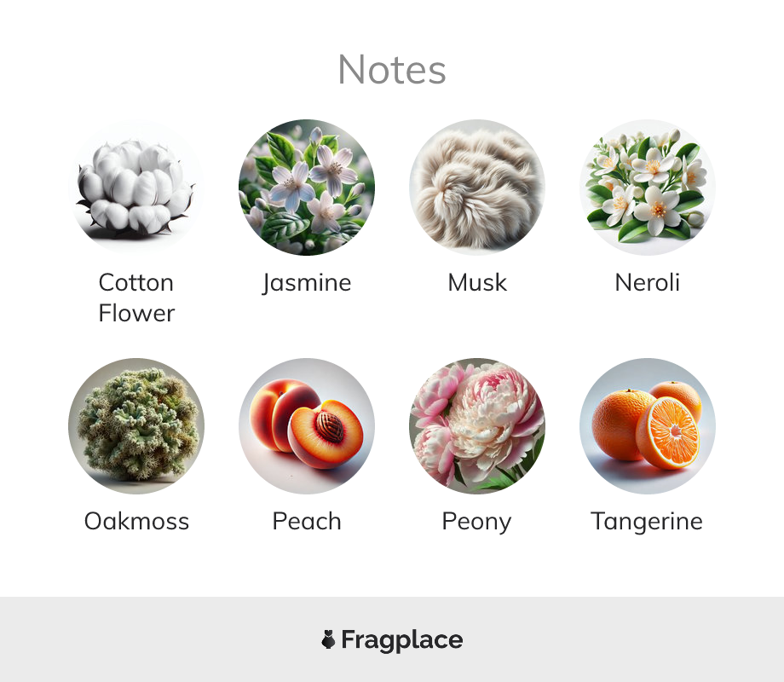Select the Oakmoss text label

tap(136, 521)
